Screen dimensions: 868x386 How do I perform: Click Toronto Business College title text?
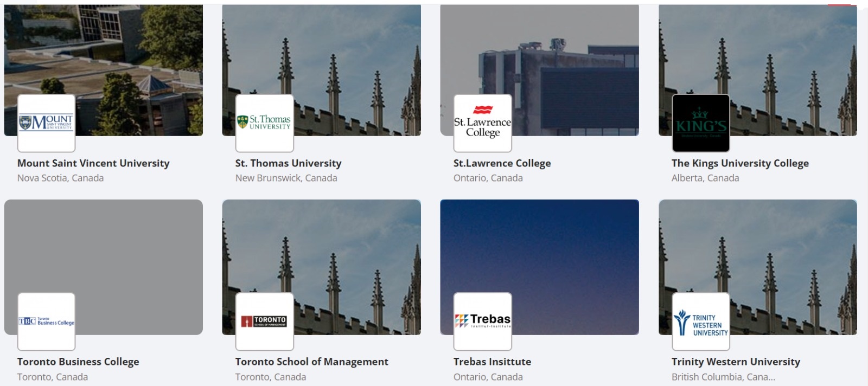(x=78, y=362)
